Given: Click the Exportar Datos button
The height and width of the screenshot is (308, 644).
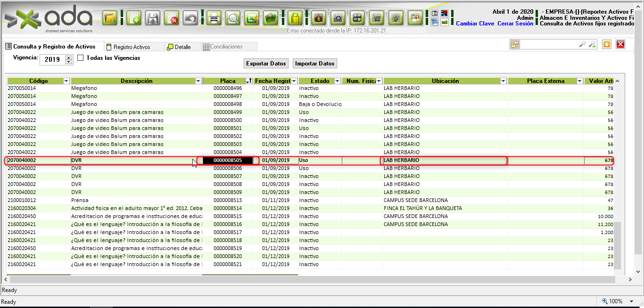Looking at the screenshot, I should click(x=266, y=64).
